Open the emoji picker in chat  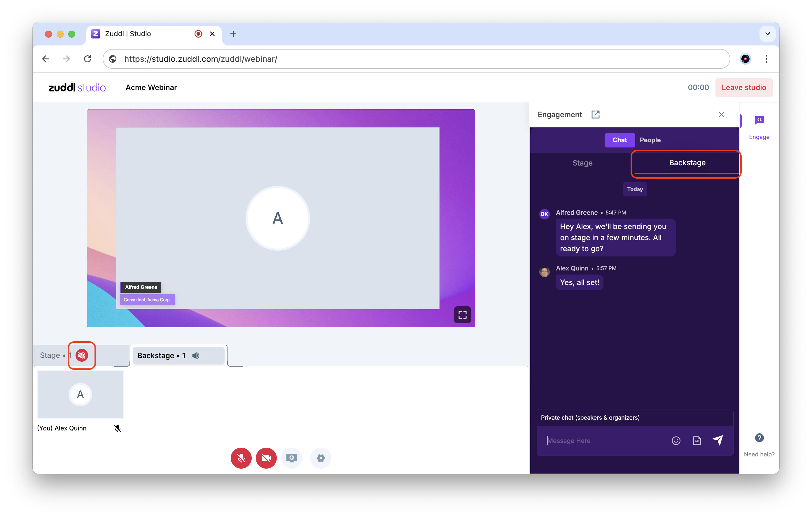pos(676,440)
